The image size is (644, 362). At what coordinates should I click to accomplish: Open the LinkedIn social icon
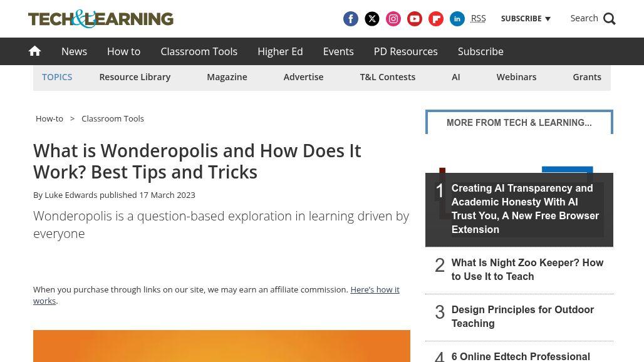tap(457, 19)
